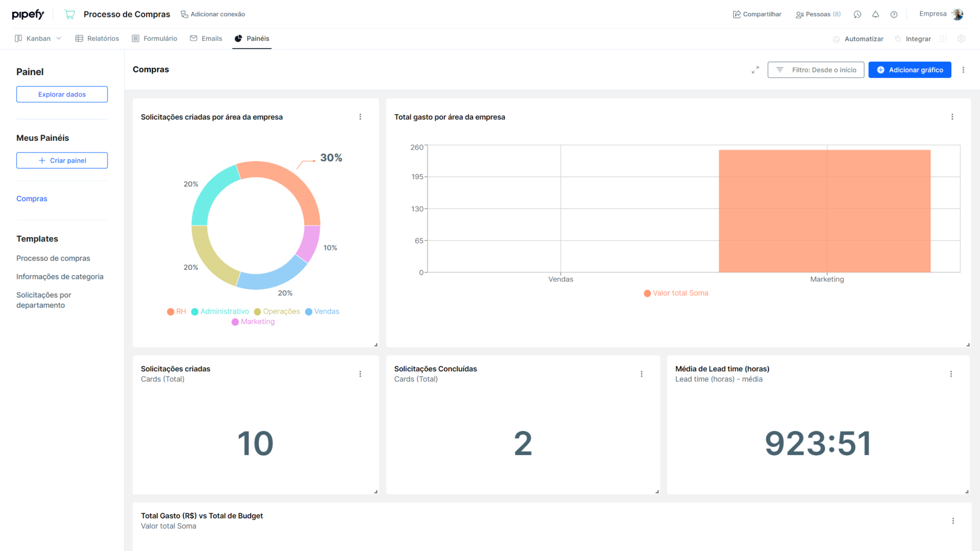The height and width of the screenshot is (551, 980).
Task: Click the orange Marketing bar in chart
Action: (x=824, y=211)
